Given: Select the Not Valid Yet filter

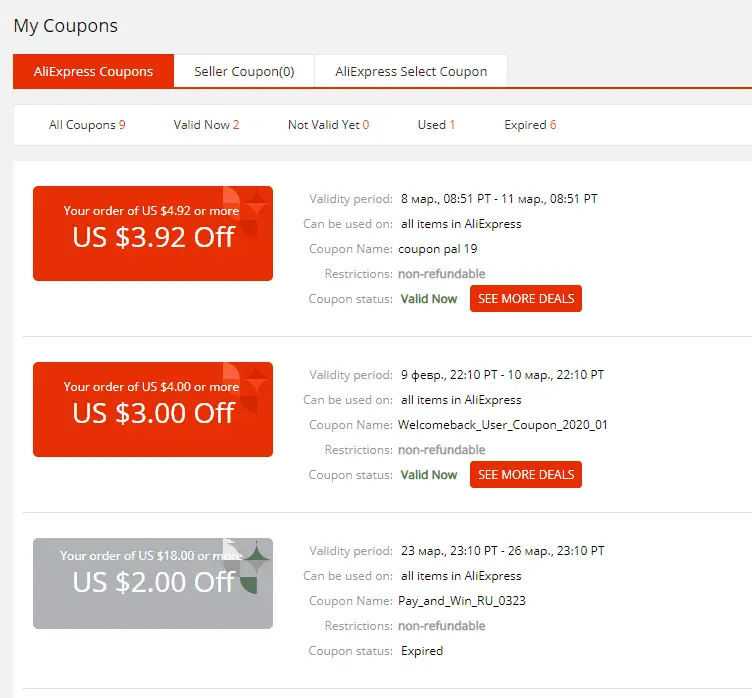Looking at the screenshot, I should click(329, 125).
